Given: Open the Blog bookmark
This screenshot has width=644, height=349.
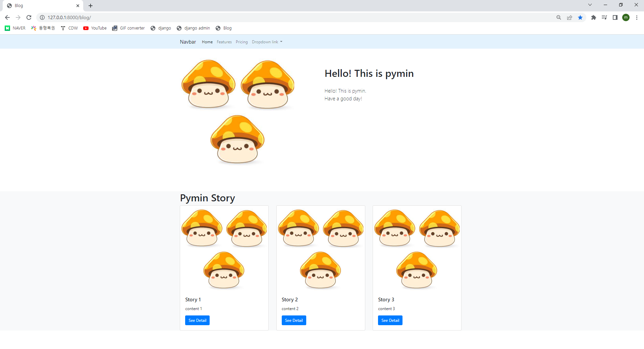Looking at the screenshot, I should [224, 28].
